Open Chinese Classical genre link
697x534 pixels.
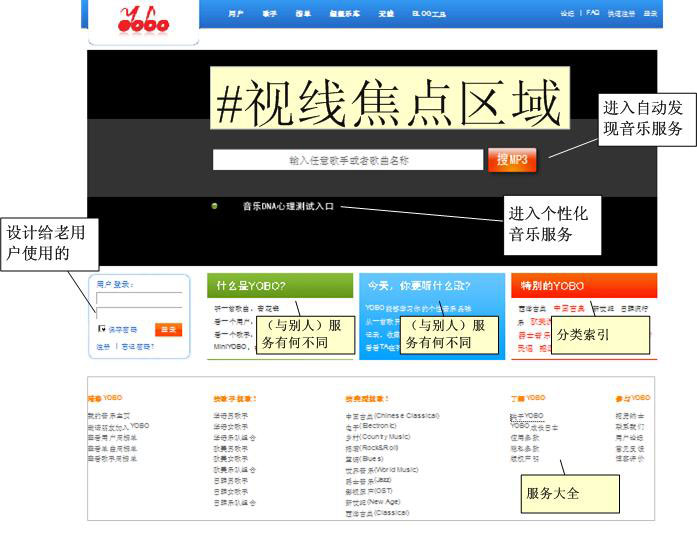[393, 416]
